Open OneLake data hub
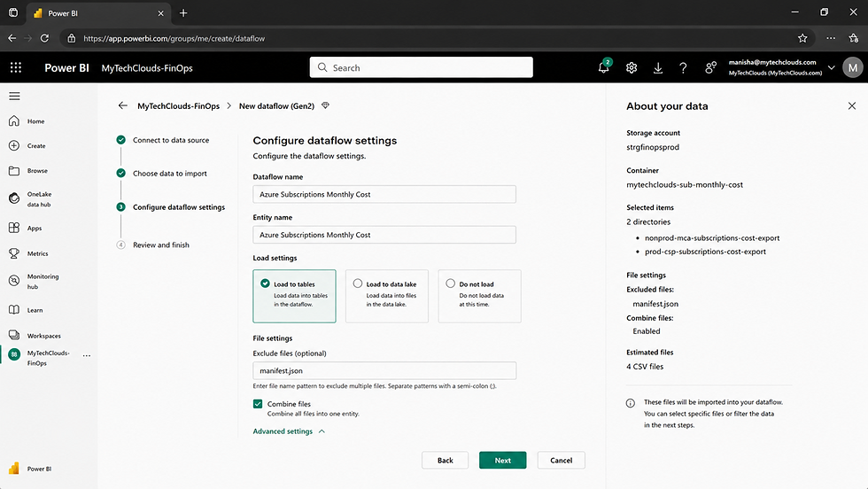The width and height of the screenshot is (868, 489). coord(30,199)
